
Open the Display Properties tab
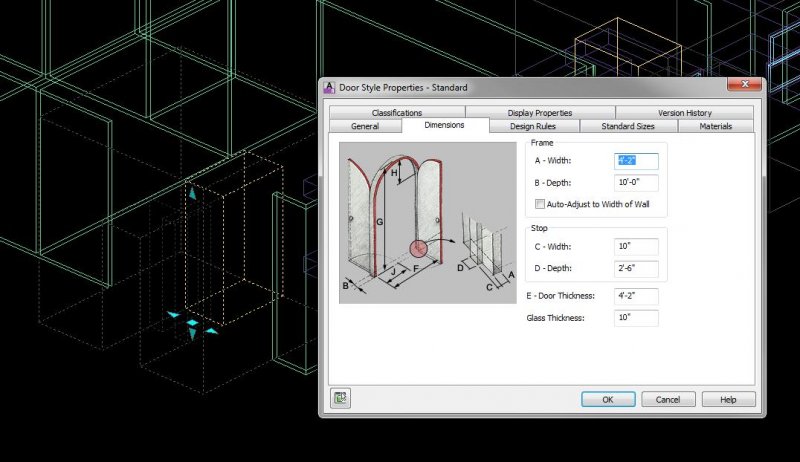(540, 113)
